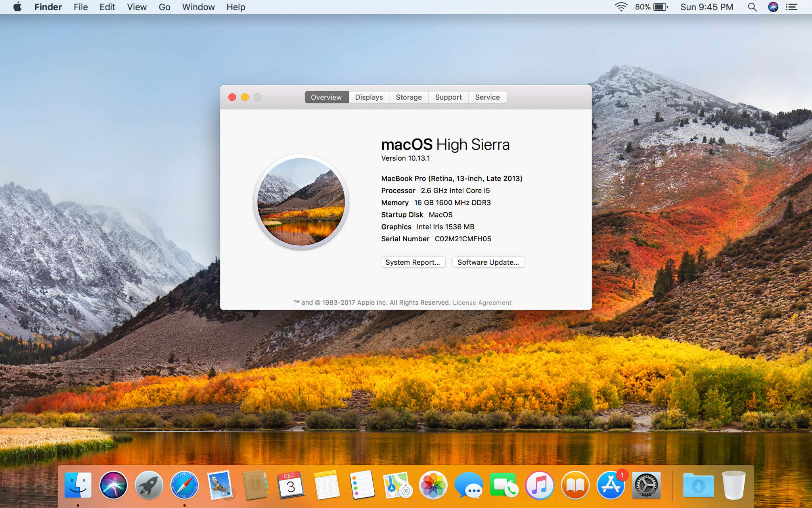
Task: Open Contacts book icon in Dock
Action: point(255,485)
